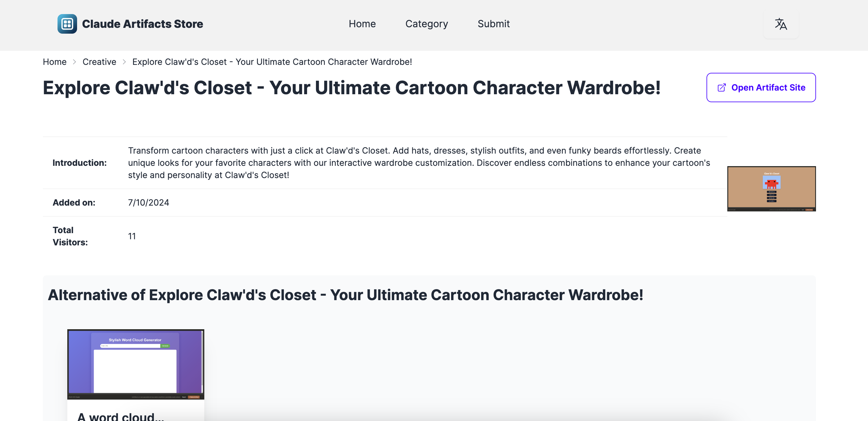This screenshot has height=421, width=868.
Task: Click the Claude Artifacts Store title text
Action: pos(143,24)
